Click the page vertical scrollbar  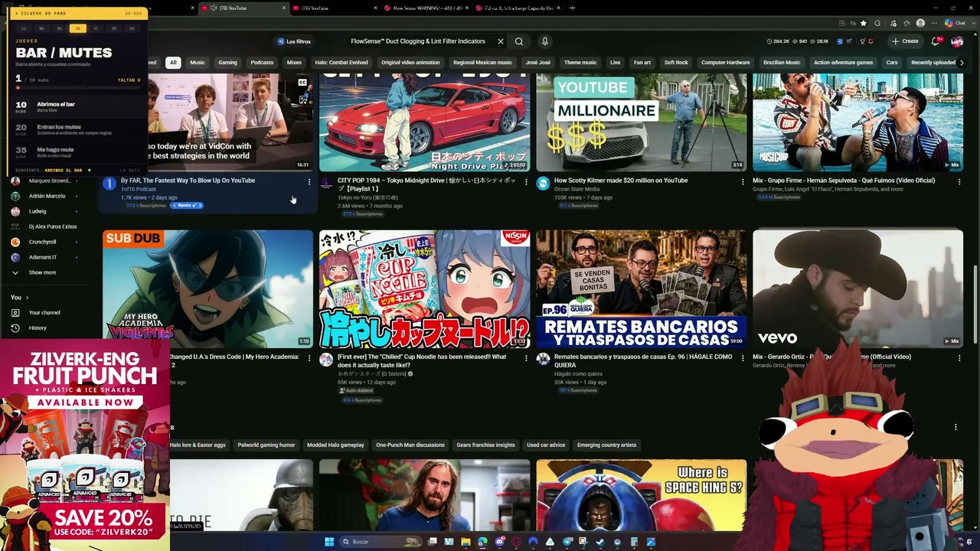(x=975, y=306)
